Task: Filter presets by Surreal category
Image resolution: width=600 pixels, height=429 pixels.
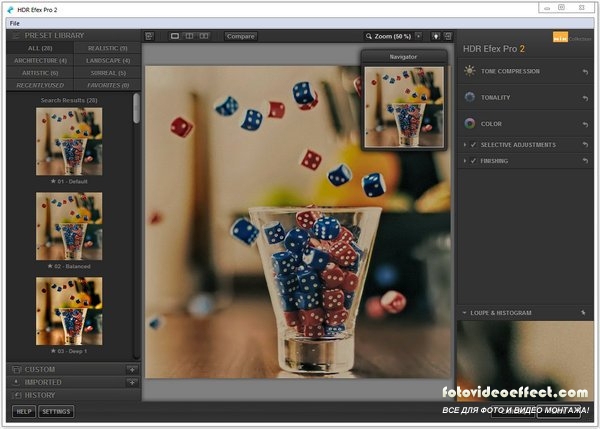Action: pos(108,73)
